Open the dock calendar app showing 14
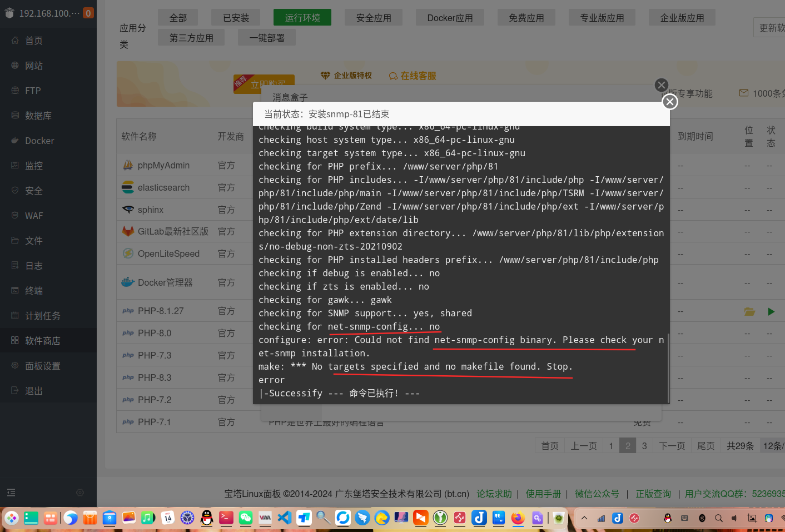 168,518
